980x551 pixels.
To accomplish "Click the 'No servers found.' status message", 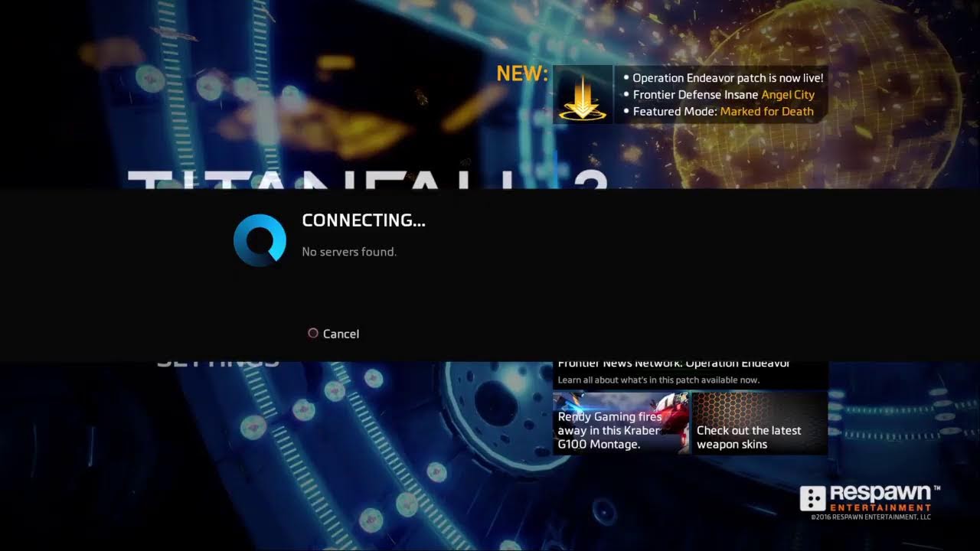I will click(x=349, y=252).
